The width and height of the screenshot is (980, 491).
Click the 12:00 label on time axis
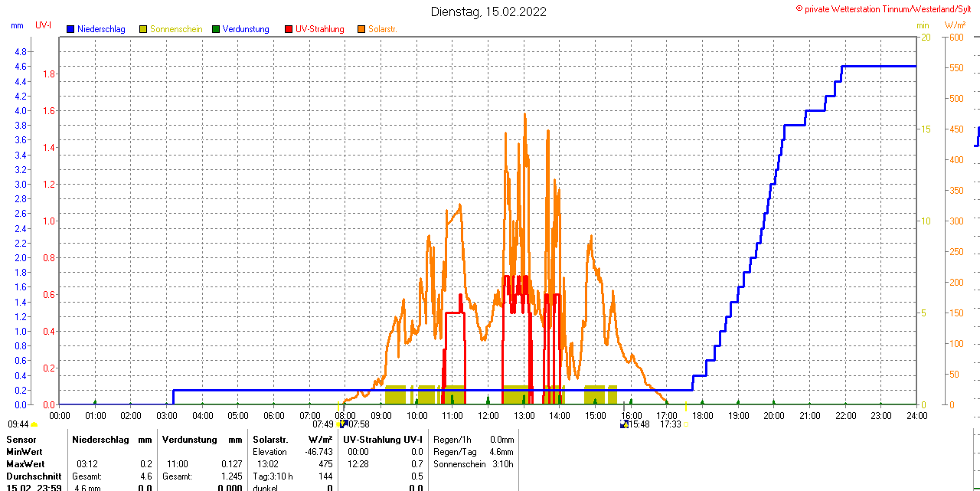(x=488, y=415)
